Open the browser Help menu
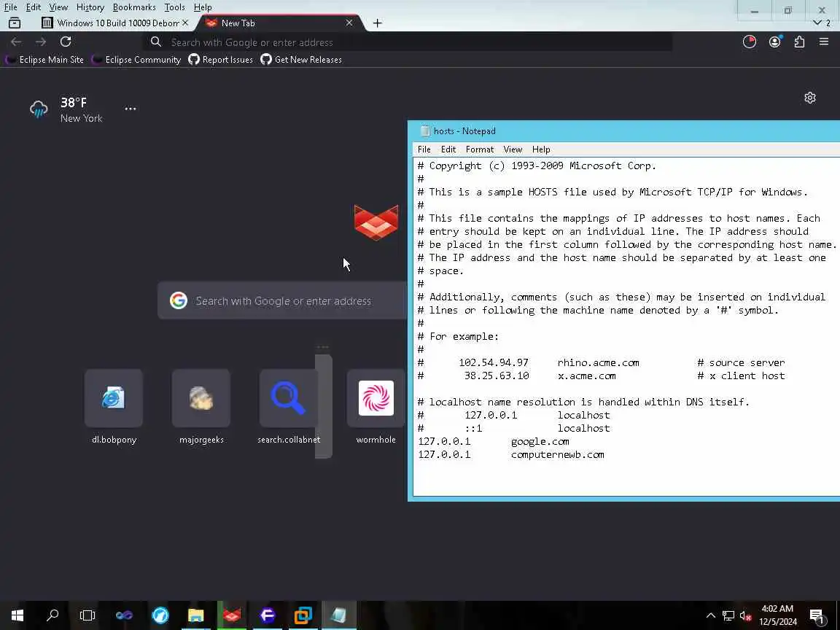Viewport: 840px width, 630px height. pos(203,7)
